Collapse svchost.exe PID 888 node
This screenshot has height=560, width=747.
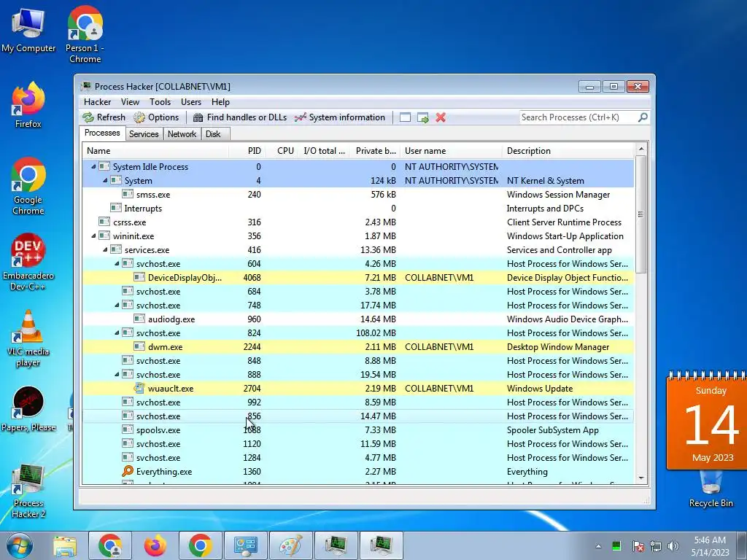(x=117, y=374)
